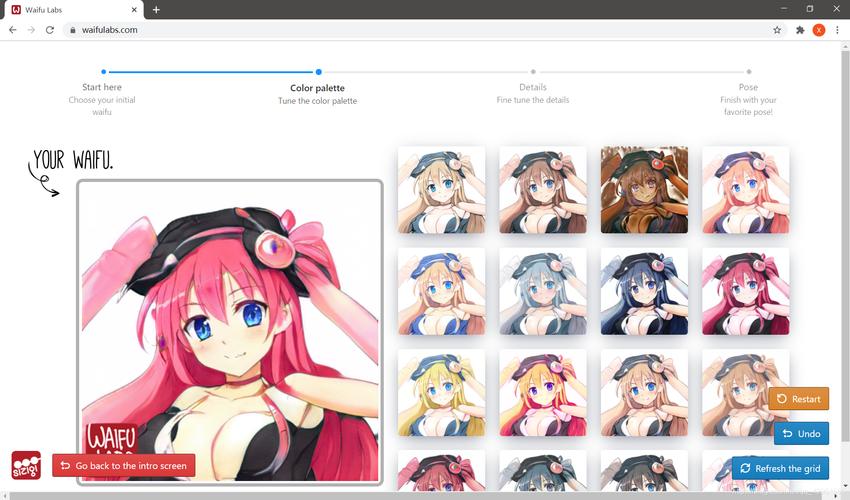Jump to the Details step
The image size is (850, 500).
click(x=533, y=93)
